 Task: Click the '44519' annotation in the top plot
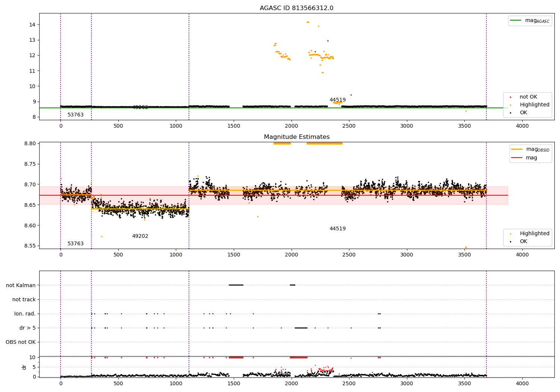click(x=337, y=100)
